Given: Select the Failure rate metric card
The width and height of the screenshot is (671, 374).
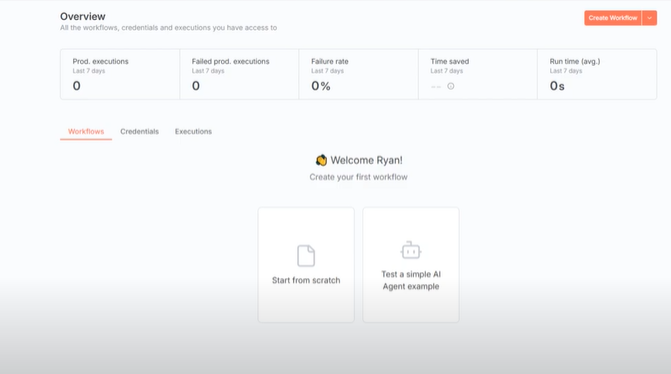Looking at the screenshot, I should (x=359, y=74).
